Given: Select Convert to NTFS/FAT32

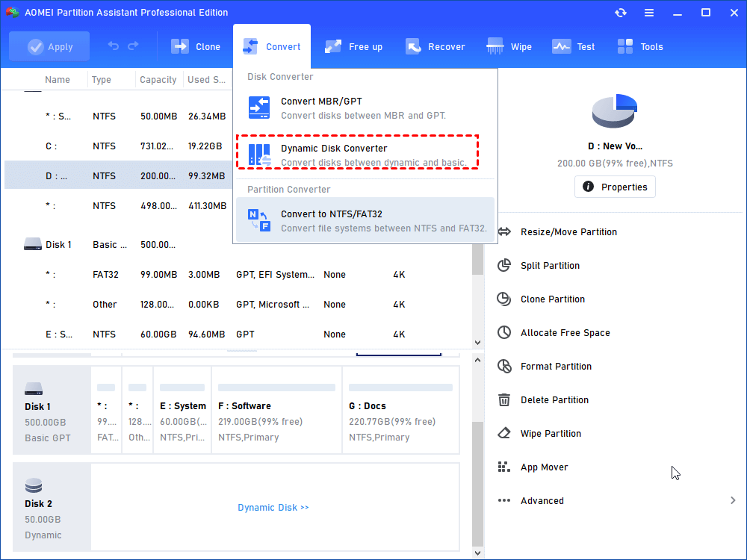Looking at the screenshot, I should click(x=365, y=220).
